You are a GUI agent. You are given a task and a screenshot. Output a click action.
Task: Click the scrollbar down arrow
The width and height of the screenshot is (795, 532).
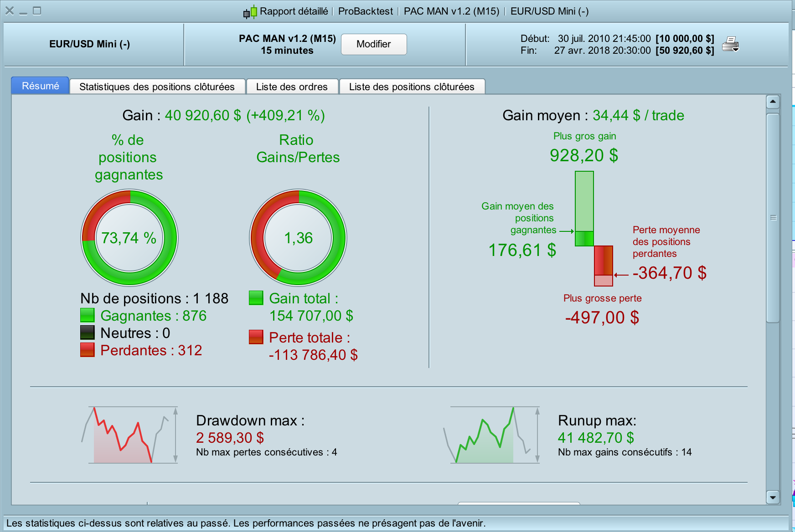[x=773, y=497]
